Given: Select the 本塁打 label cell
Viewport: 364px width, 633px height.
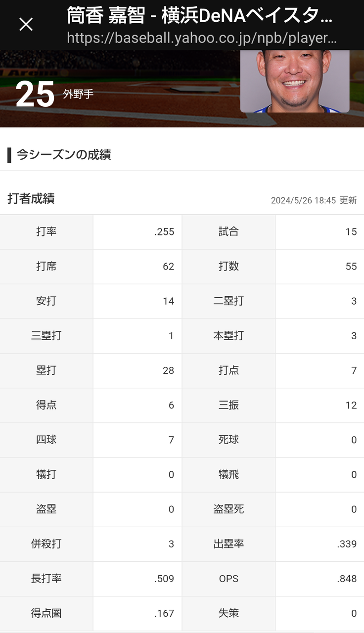Looking at the screenshot, I should coord(228,336).
